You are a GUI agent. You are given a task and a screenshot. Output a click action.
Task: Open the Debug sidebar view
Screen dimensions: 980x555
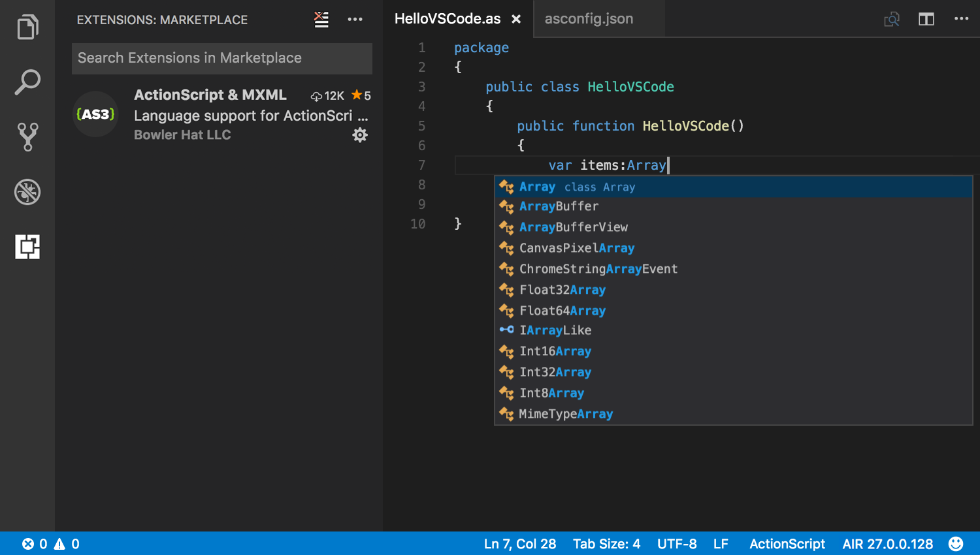tap(27, 192)
